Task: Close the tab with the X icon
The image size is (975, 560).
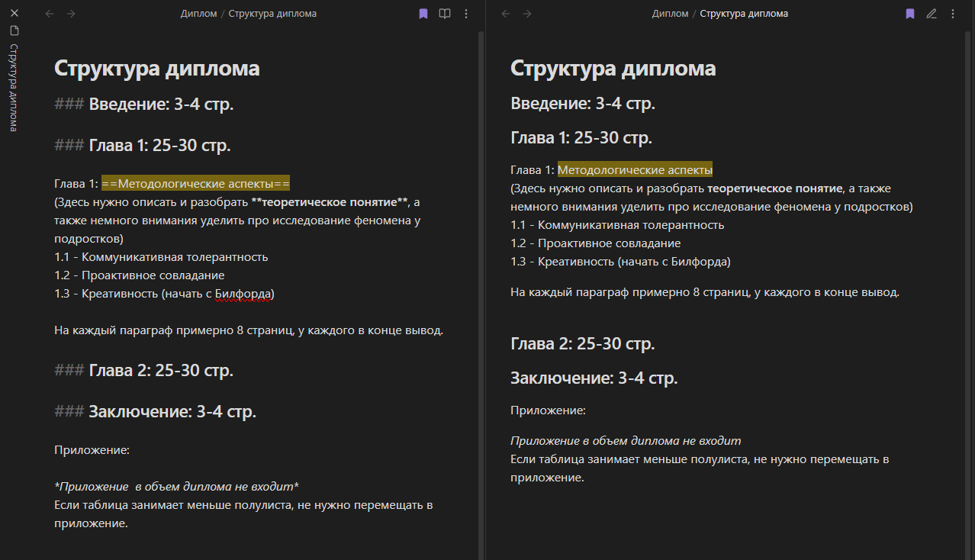Action: (14, 13)
